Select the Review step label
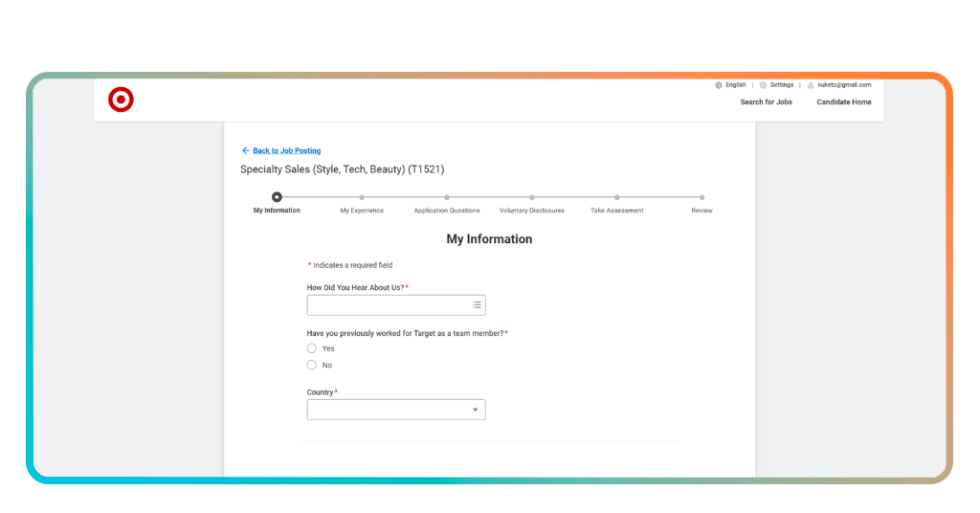 click(702, 211)
